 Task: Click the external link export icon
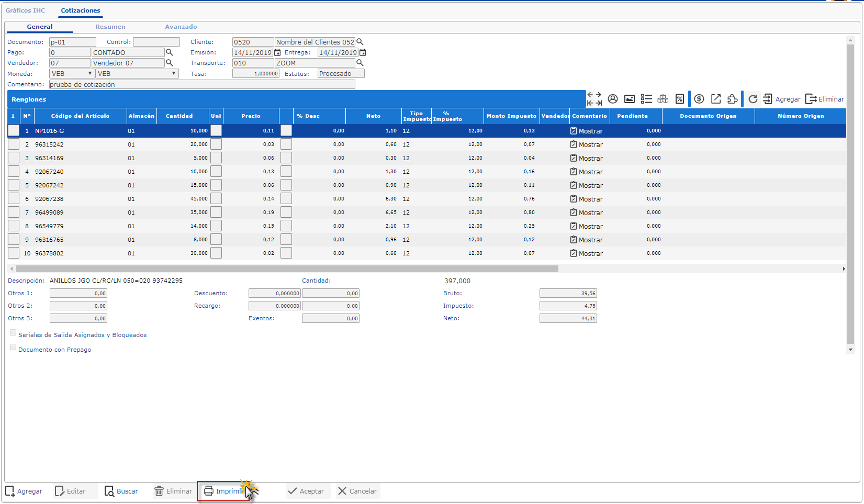(x=716, y=99)
